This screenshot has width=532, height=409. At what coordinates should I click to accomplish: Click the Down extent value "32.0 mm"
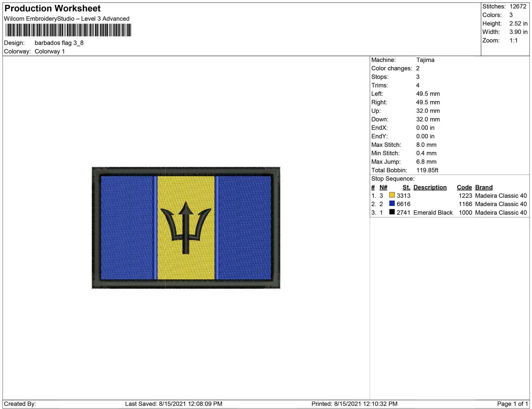click(428, 119)
